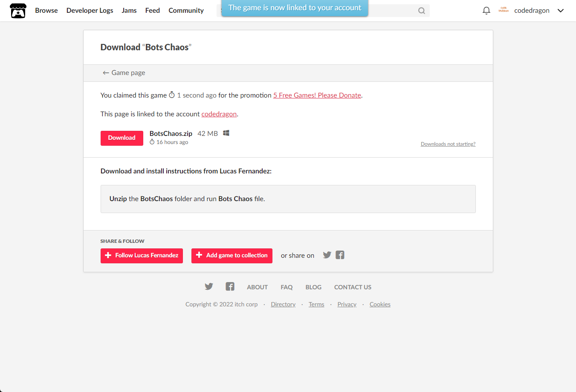This screenshot has height=392, width=576.
Task: Click the '16 hours ago' upload timestamp
Action: (172, 142)
